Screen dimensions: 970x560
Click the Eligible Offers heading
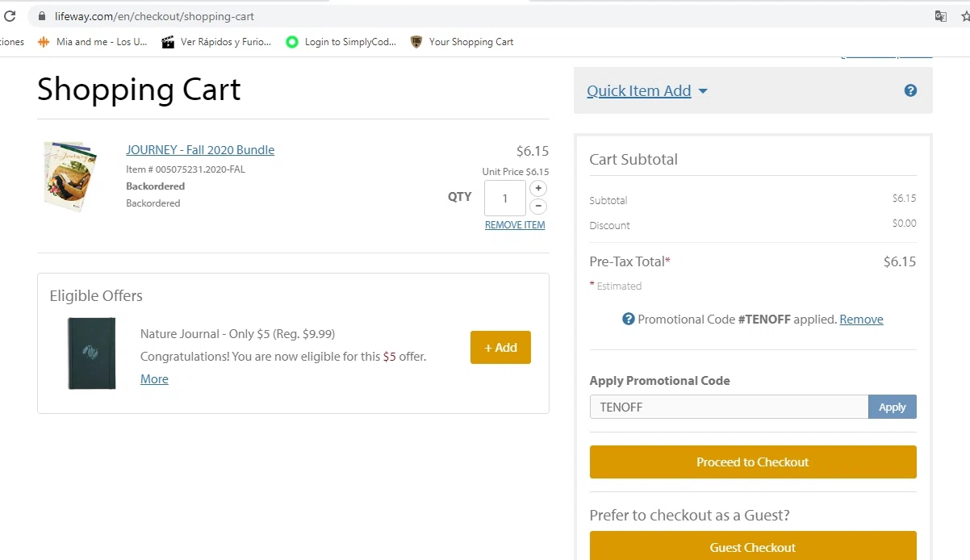coord(96,296)
